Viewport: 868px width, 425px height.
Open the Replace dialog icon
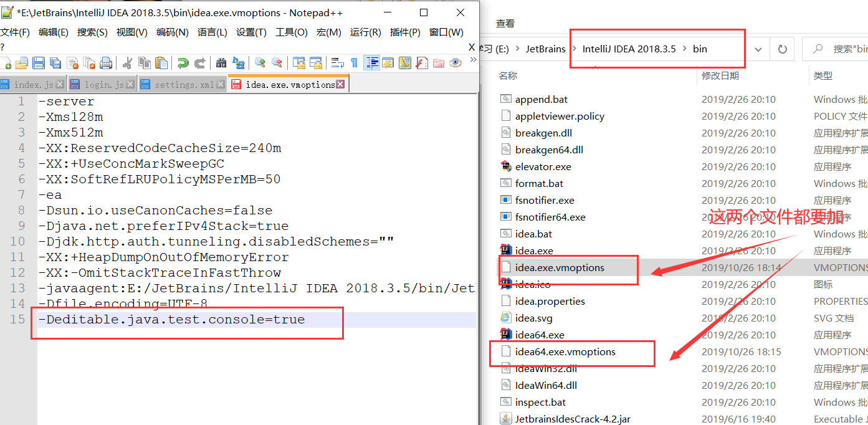point(238,63)
